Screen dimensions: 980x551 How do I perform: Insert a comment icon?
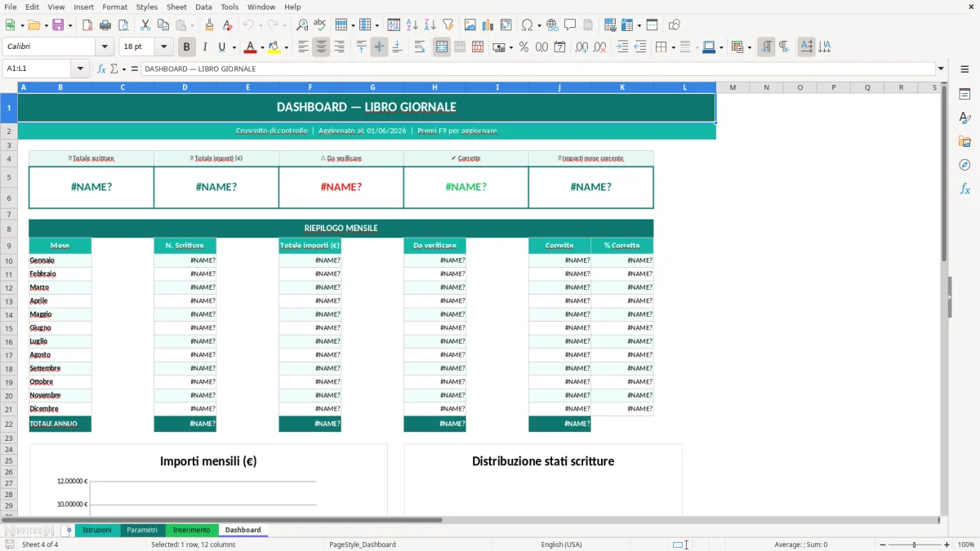click(570, 25)
